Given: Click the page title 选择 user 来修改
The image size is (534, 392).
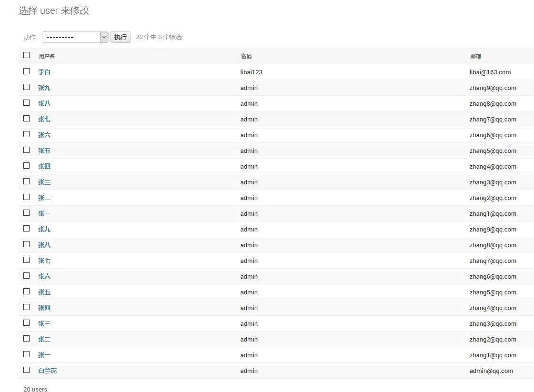Looking at the screenshot, I should pyautogui.click(x=54, y=10).
